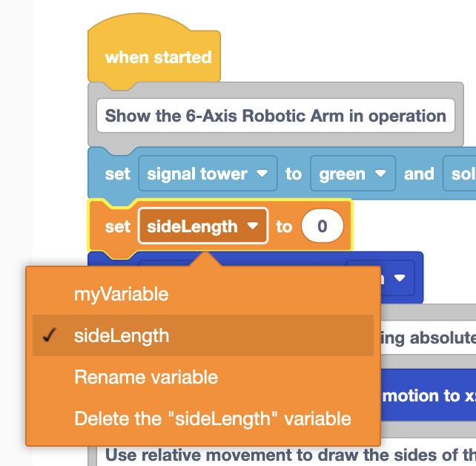Click the "motion to x" blue block
This screenshot has height=466, width=476.
click(429, 396)
